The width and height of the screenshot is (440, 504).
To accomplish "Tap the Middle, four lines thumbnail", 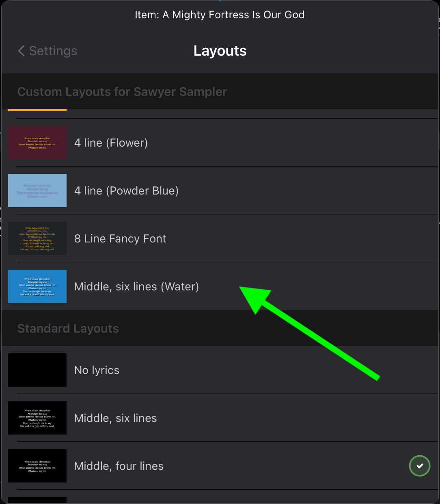I will tap(37, 466).
